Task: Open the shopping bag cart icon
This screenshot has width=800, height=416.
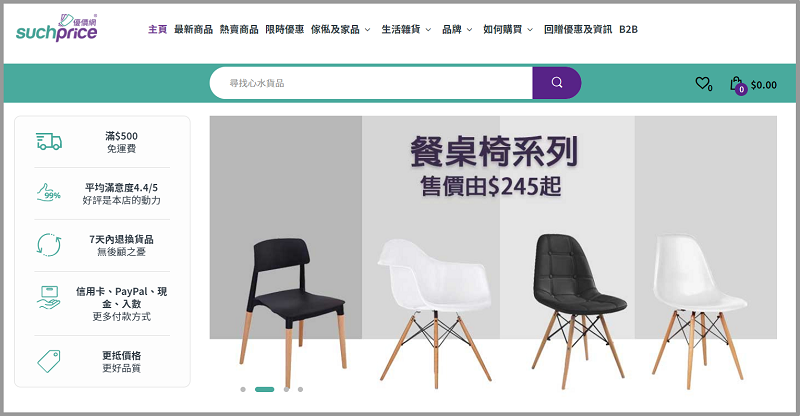Action: tap(737, 85)
